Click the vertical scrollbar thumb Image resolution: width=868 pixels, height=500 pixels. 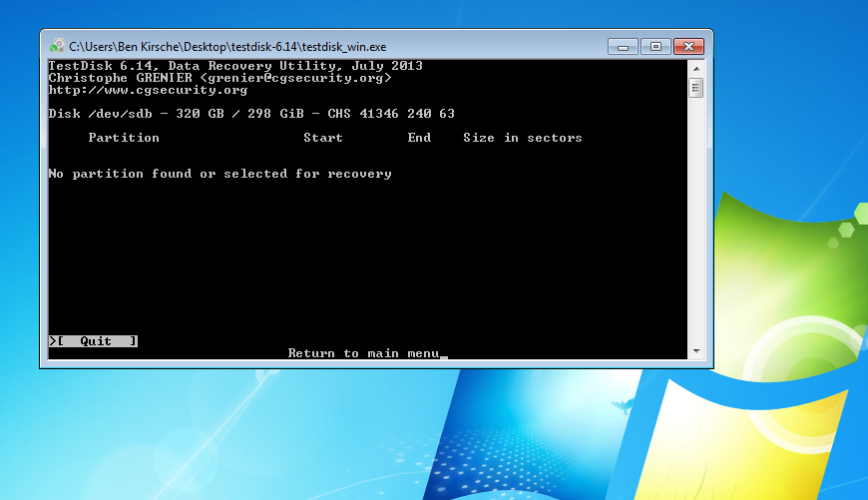[696, 88]
